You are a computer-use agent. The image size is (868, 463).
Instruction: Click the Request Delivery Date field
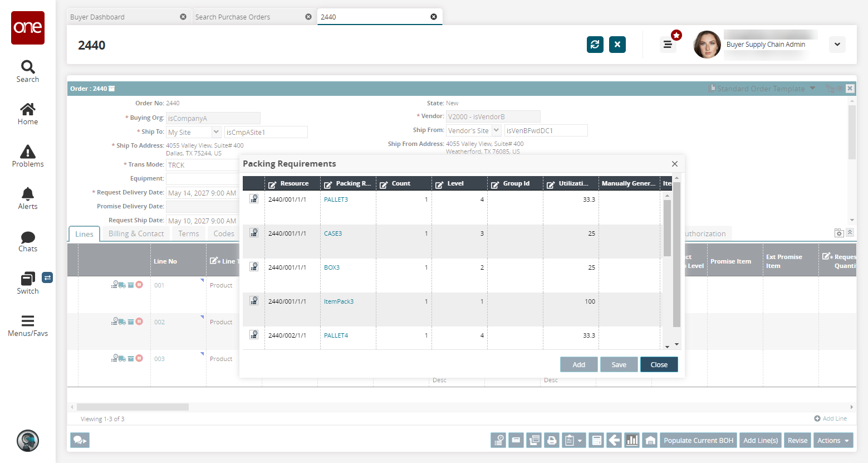pyautogui.click(x=202, y=193)
